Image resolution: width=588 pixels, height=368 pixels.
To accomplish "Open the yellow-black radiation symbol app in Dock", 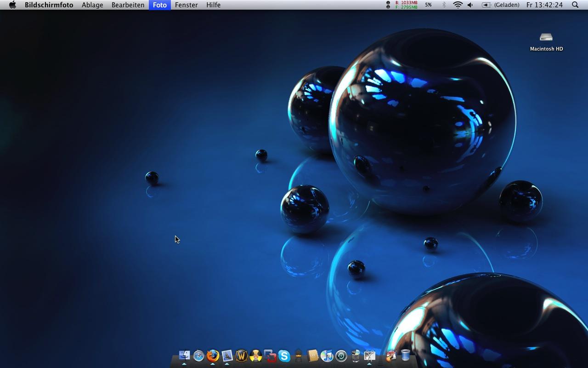I will (255, 356).
